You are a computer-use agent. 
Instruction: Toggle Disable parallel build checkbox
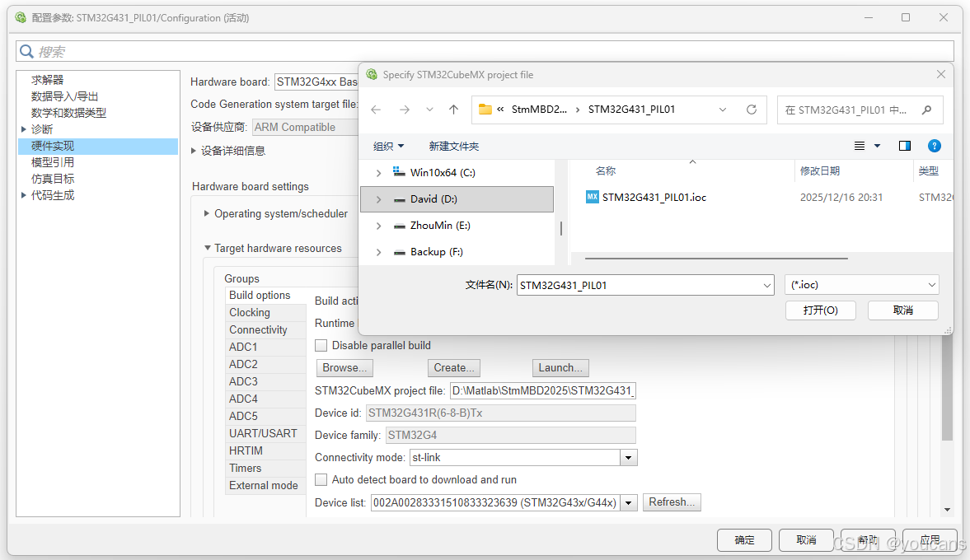pyautogui.click(x=321, y=346)
